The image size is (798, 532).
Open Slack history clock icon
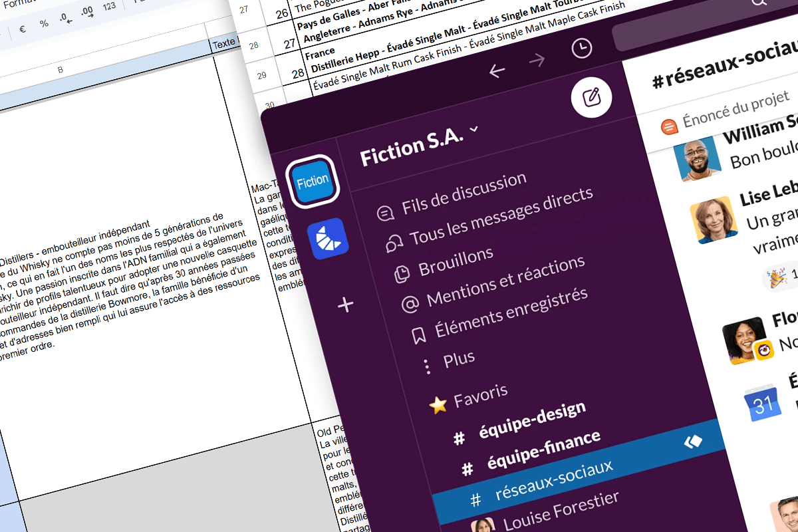click(x=582, y=48)
